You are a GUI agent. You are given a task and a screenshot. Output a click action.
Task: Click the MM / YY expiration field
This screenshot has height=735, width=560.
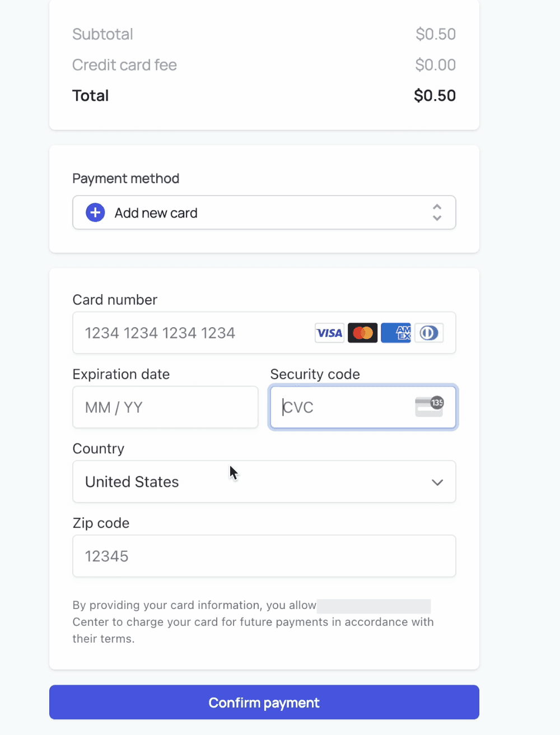(x=165, y=407)
